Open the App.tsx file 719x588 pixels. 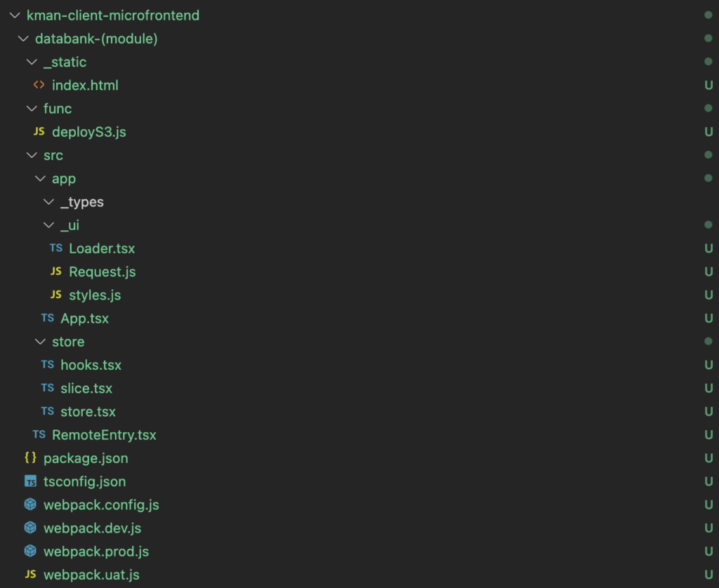(84, 319)
